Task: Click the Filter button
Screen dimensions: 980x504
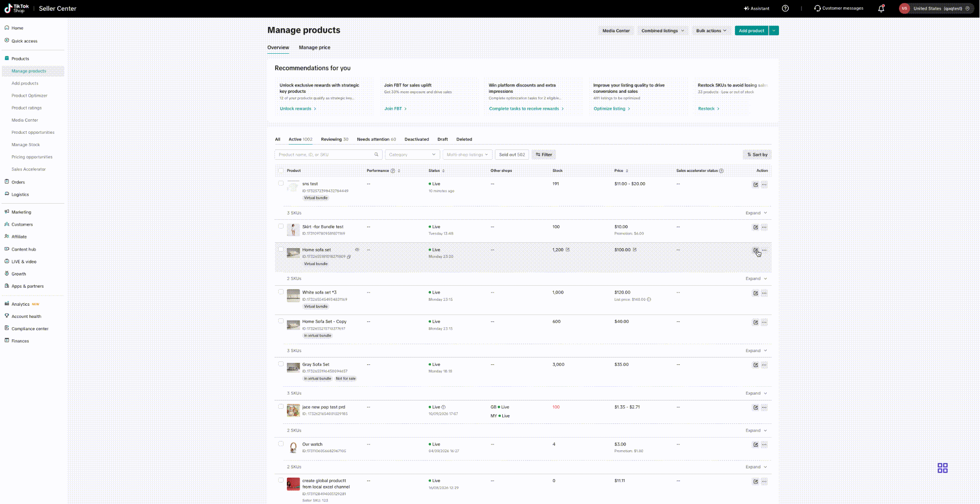Action: coord(544,154)
